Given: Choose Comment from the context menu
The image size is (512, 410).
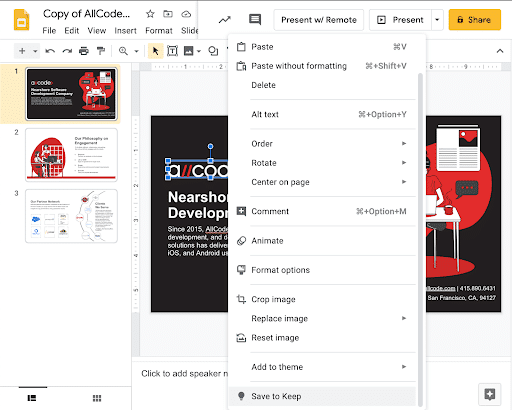Looking at the screenshot, I should point(322,211).
